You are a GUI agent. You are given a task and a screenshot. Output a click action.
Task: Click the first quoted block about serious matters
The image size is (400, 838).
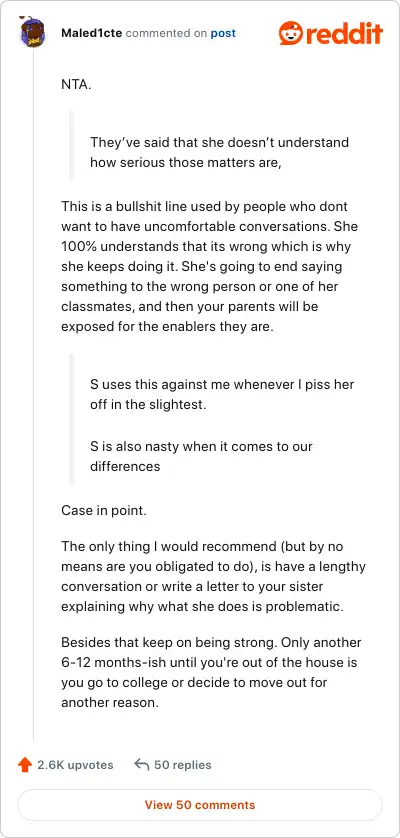coord(219,152)
